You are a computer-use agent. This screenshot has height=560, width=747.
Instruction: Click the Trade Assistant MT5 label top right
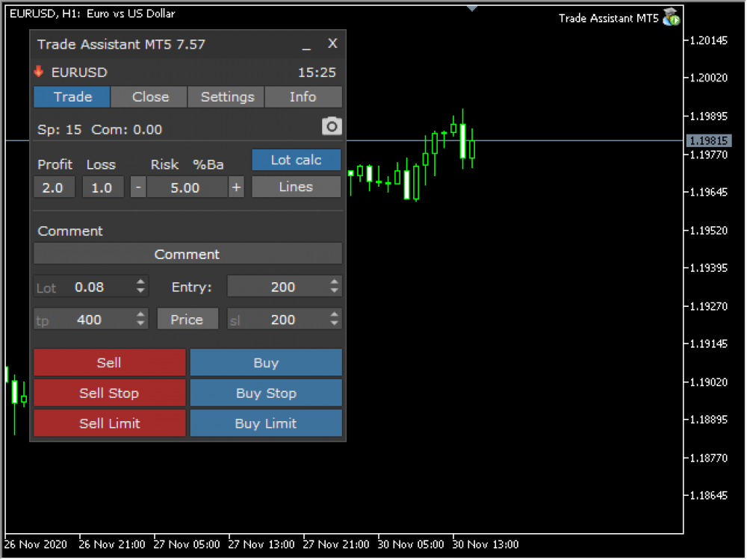click(608, 18)
